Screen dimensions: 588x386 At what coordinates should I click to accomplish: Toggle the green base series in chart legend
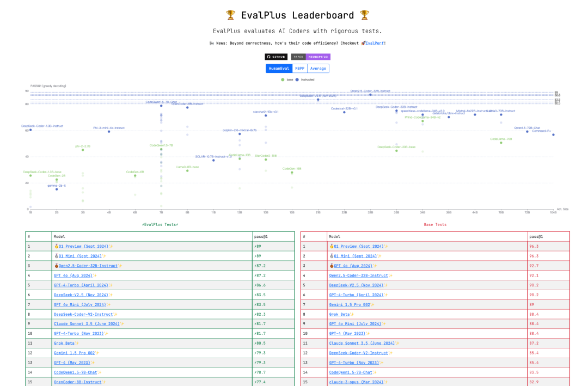coord(287,79)
